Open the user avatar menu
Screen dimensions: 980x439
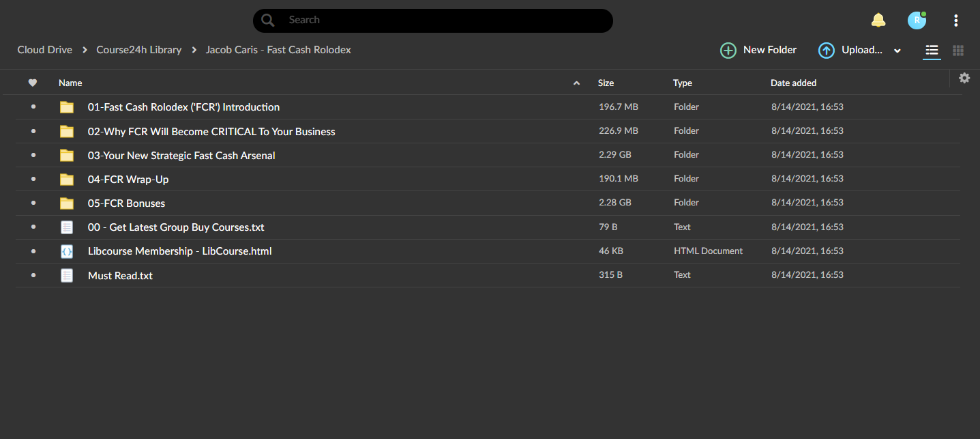click(917, 20)
